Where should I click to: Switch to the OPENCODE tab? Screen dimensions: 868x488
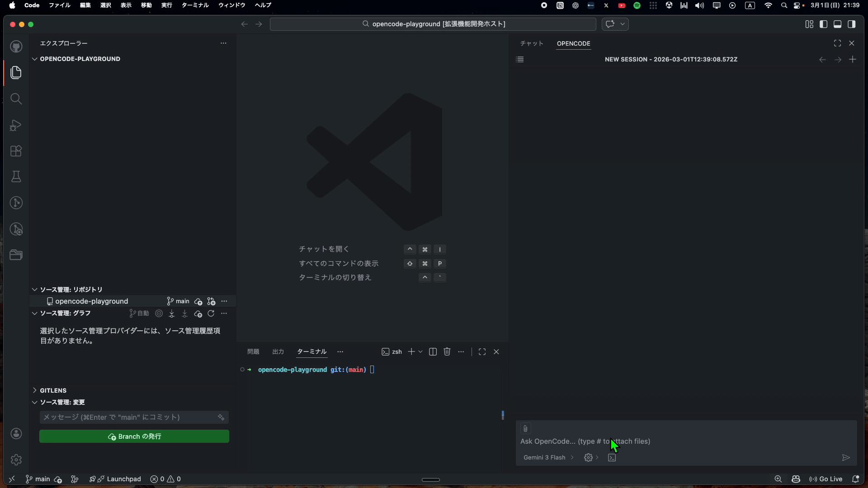coord(573,44)
